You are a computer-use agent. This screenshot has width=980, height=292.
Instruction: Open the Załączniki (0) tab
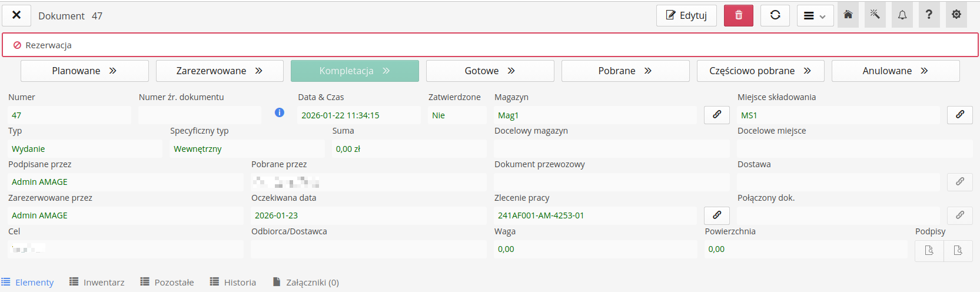click(306, 283)
